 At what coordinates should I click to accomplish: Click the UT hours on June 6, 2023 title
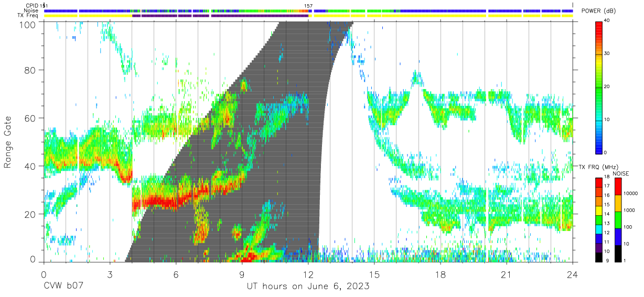(308, 287)
